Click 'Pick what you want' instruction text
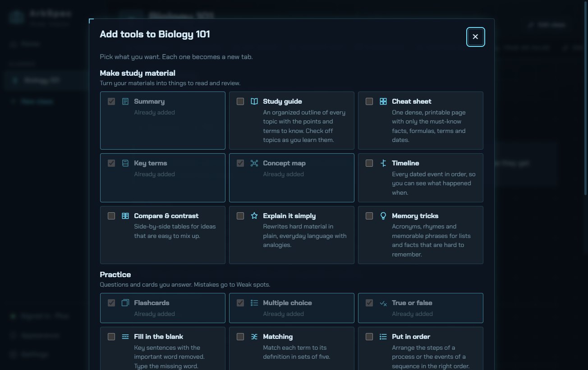The width and height of the screenshot is (588, 370). pyautogui.click(x=176, y=57)
